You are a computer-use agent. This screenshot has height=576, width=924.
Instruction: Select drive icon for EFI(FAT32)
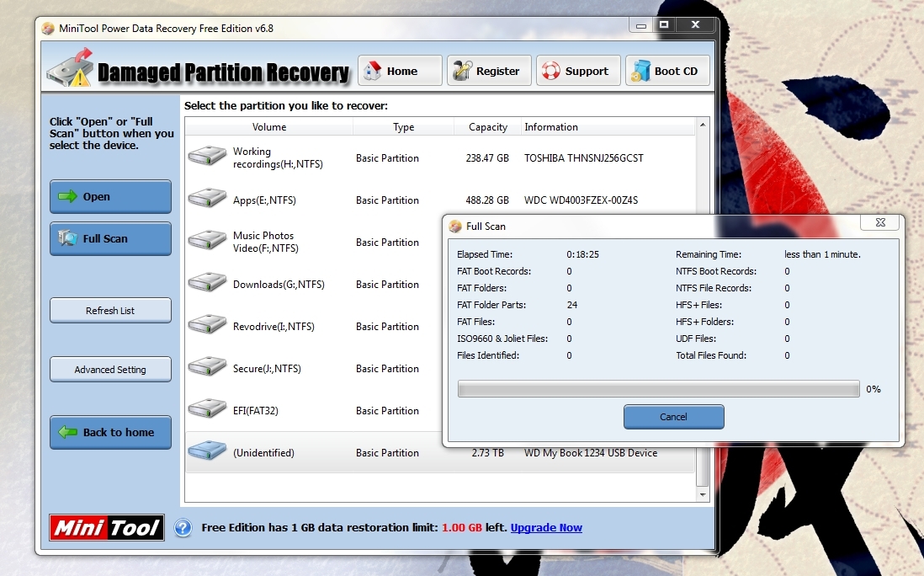pyautogui.click(x=207, y=408)
